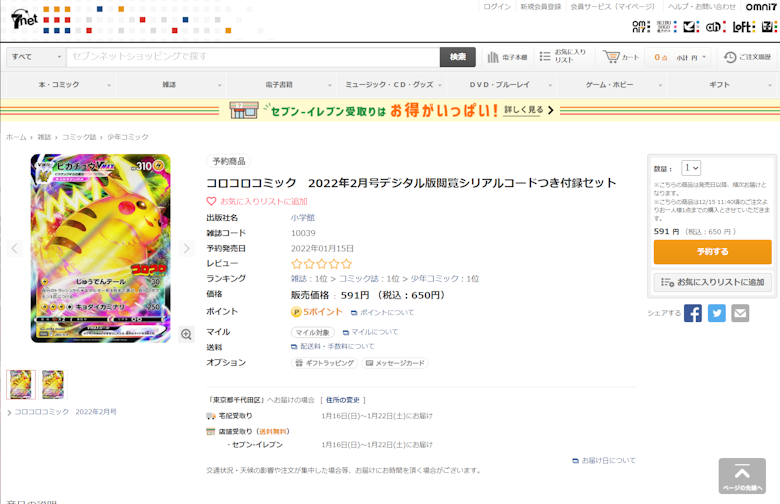Viewport: 780px width, 504px height.
Task: Click the 雑誌：1位 ranking link
Action: 309,279
